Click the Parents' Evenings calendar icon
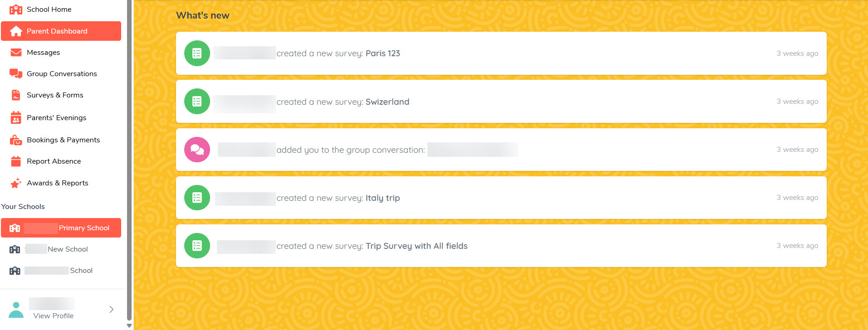This screenshot has height=330, width=868. 16,118
